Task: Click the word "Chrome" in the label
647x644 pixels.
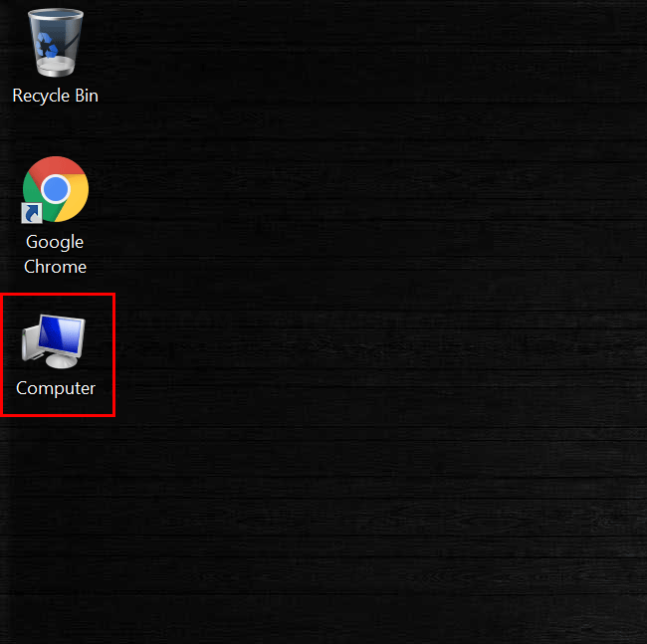Action: pyautogui.click(x=56, y=267)
